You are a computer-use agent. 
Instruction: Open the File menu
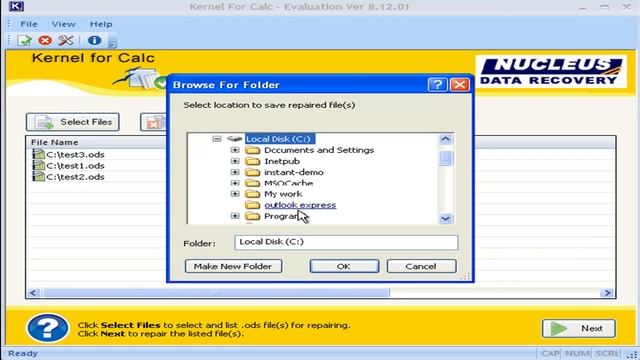[x=29, y=24]
